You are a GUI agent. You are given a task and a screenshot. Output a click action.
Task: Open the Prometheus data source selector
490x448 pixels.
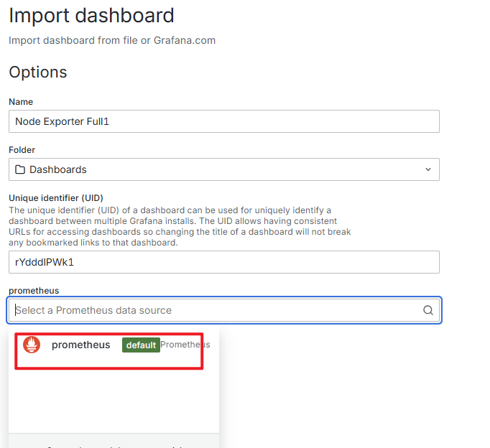224,310
